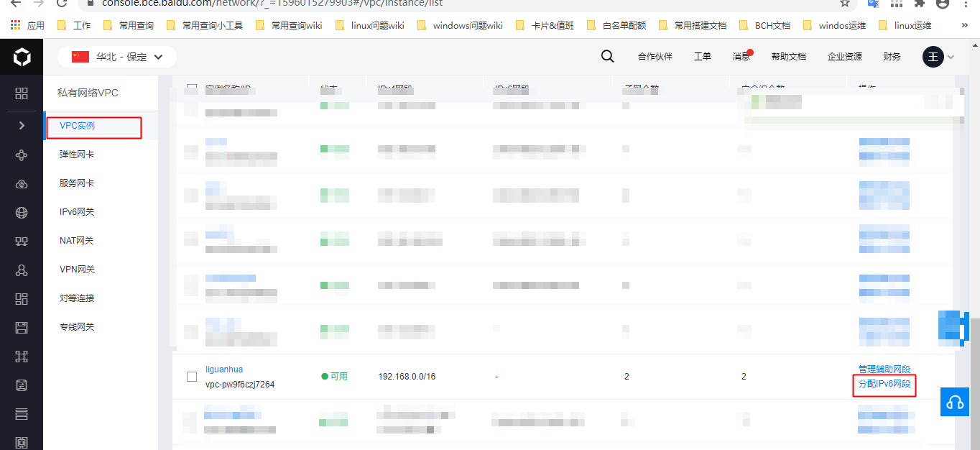Tick the select-all checkbox in table header
The height and width of the screenshot is (450, 980).
coord(192,89)
